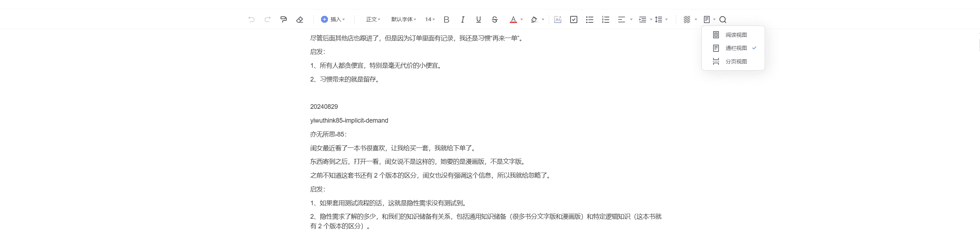This screenshot has width=980, height=235.
Task: Open the search magnifier icon
Action: pos(723,19)
